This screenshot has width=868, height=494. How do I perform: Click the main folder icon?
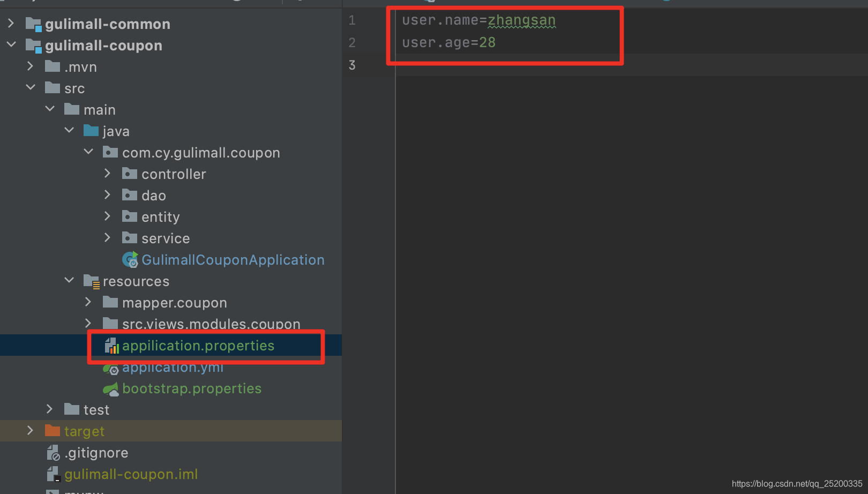click(72, 109)
